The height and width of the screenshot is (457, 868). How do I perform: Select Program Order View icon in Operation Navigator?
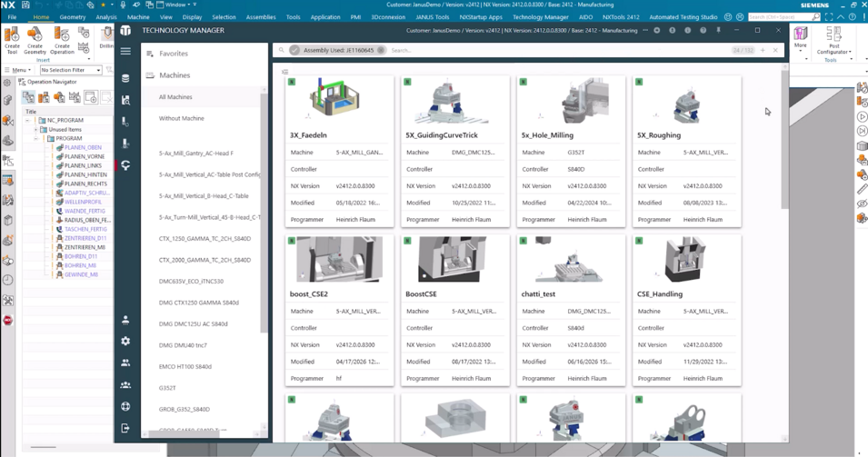pos(28,98)
